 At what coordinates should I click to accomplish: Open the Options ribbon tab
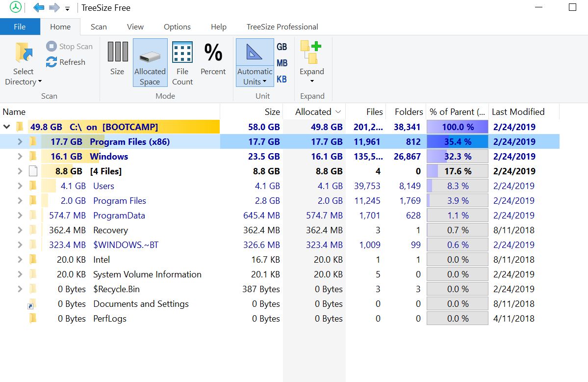tap(177, 27)
